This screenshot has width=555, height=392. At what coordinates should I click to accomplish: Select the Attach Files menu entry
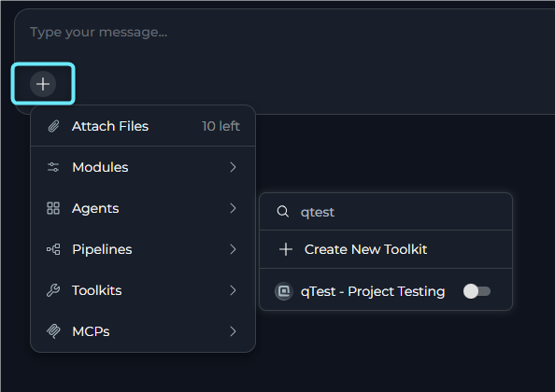[x=143, y=126]
